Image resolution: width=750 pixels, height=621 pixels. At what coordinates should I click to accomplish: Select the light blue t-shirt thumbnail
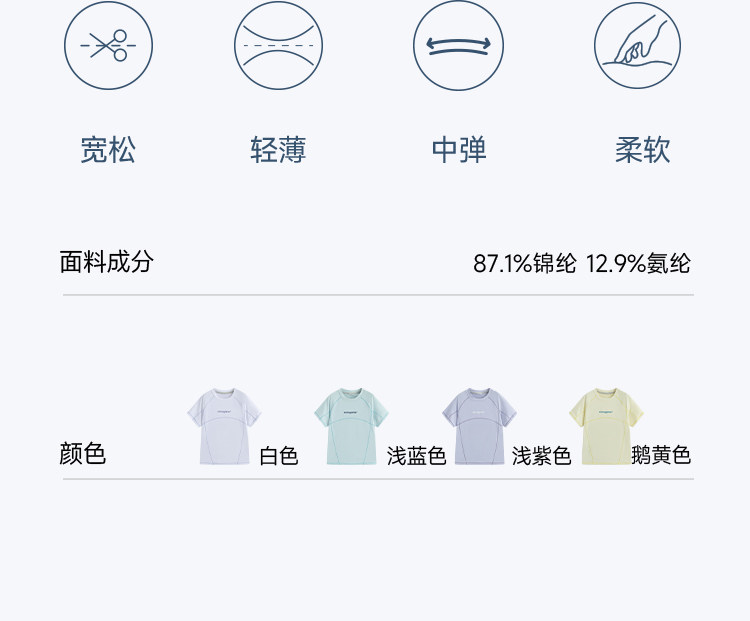pyautogui.click(x=351, y=426)
